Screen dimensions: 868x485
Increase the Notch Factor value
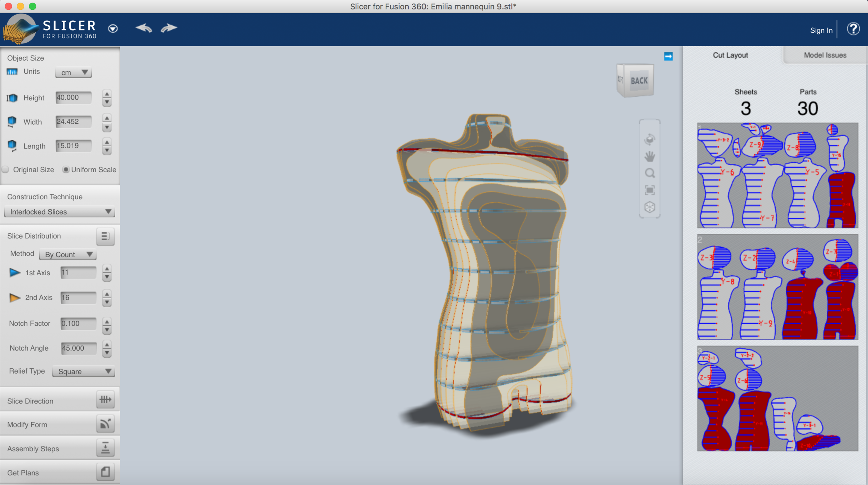tap(107, 321)
